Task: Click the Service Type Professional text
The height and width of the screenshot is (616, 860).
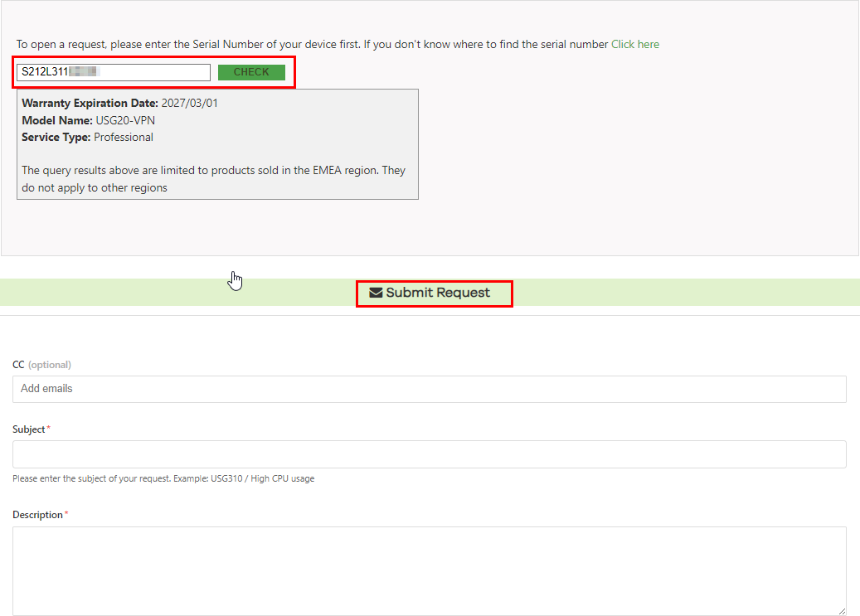Action: [x=124, y=137]
